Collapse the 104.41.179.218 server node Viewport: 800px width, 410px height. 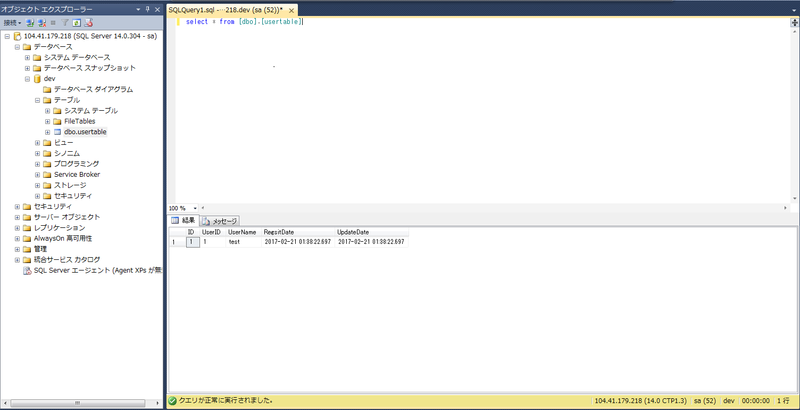pyautogui.click(x=7, y=36)
